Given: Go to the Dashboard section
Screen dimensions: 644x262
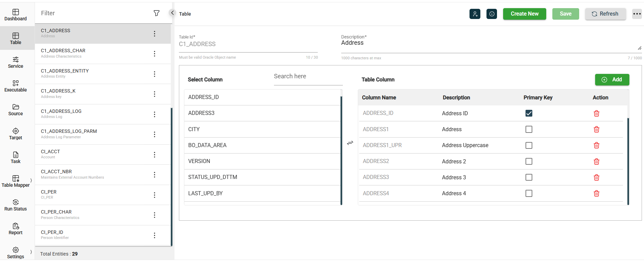Looking at the screenshot, I should [x=16, y=15].
